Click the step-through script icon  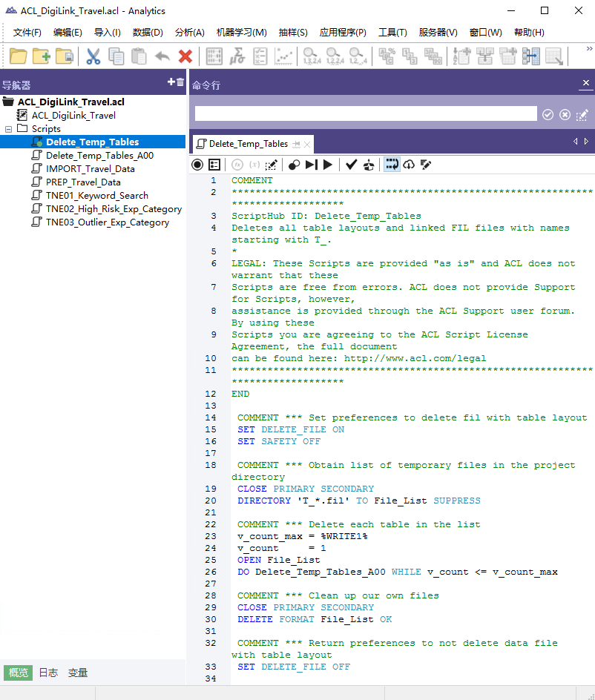pyautogui.click(x=312, y=165)
